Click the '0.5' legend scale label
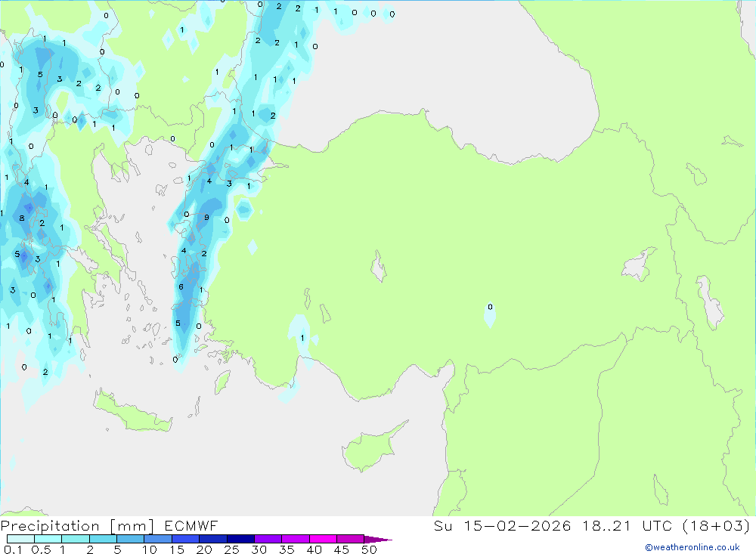 tap(41, 549)
